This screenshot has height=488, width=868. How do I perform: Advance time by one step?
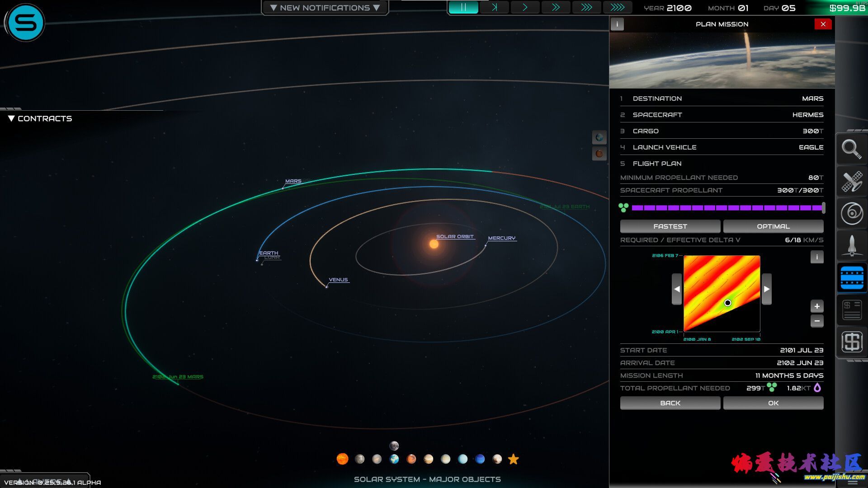coord(494,7)
